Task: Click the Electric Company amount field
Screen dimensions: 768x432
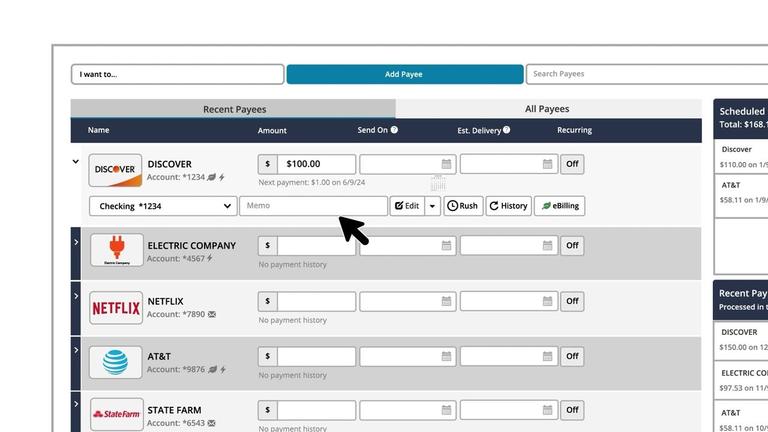Action: (316, 245)
